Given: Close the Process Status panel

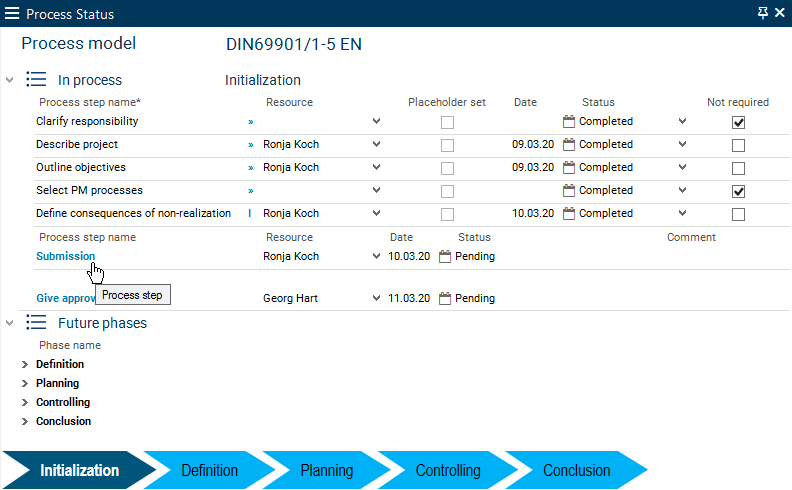Looking at the screenshot, I should coord(780,13).
